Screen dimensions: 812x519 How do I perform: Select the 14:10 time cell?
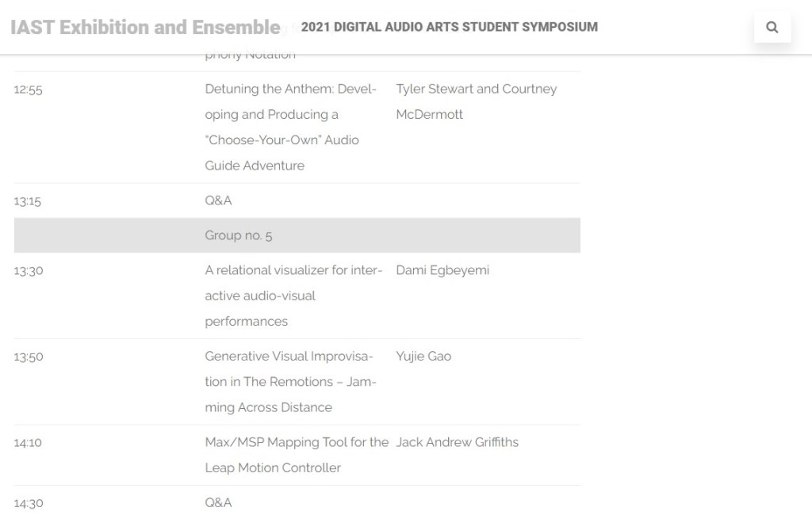click(x=28, y=443)
